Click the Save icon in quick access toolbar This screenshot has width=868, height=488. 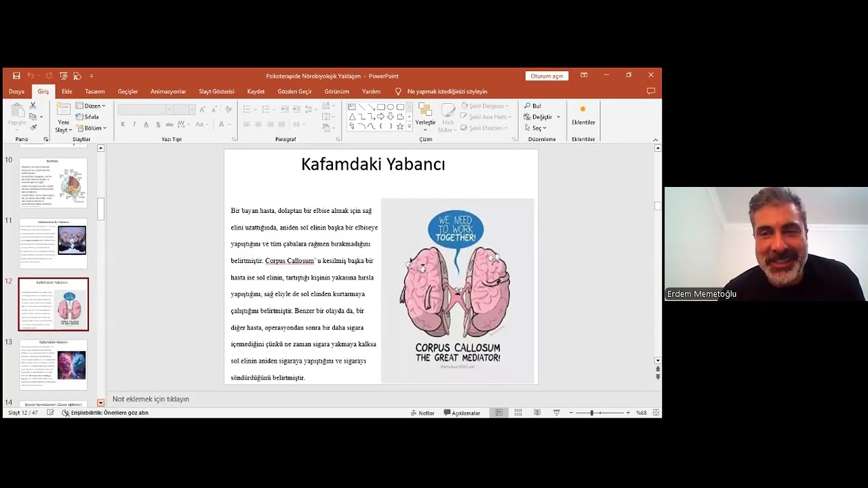coord(16,76)
